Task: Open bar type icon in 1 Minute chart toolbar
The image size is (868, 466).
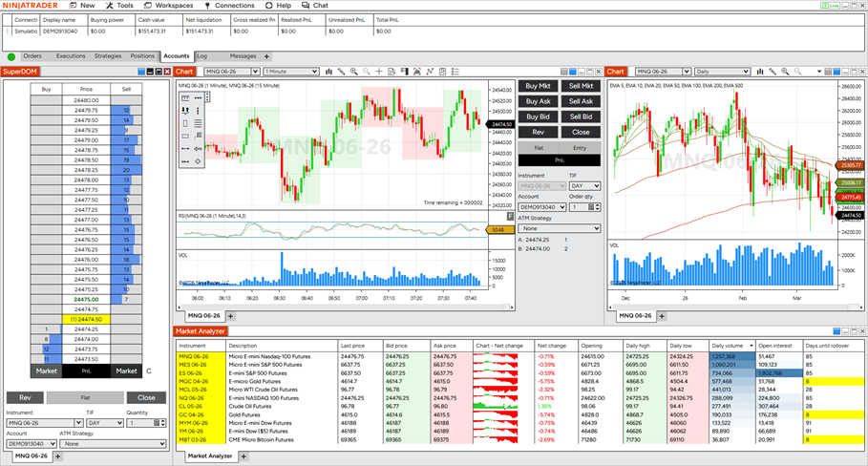Action: click(x=328, y=72)
